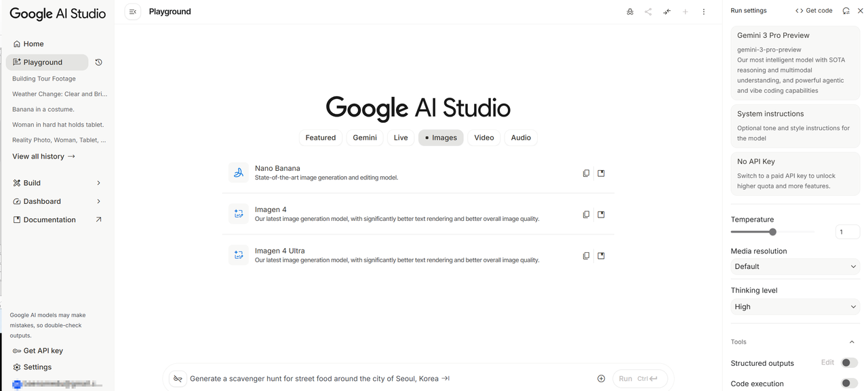Collapse the left sidebar navigation panel
Viewport: 868px width, 391px height.
tap(133, 12)
